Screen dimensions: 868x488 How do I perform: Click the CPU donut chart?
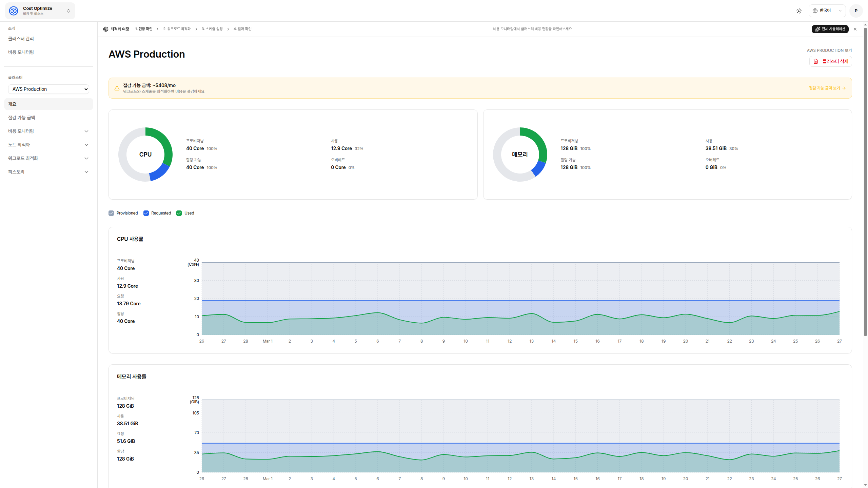click(x=145, y=155)
